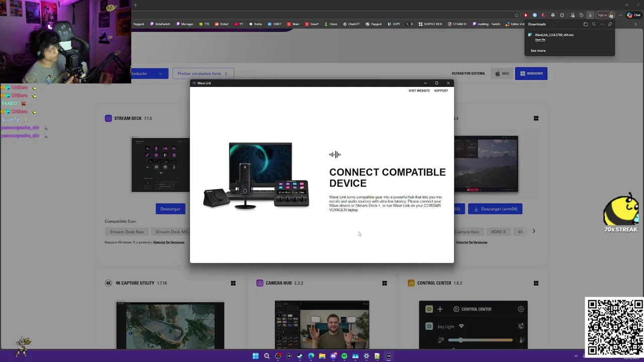Click the Stream Deck purple app icon
This screenshot has height=362, width=644.
point(108,118)
